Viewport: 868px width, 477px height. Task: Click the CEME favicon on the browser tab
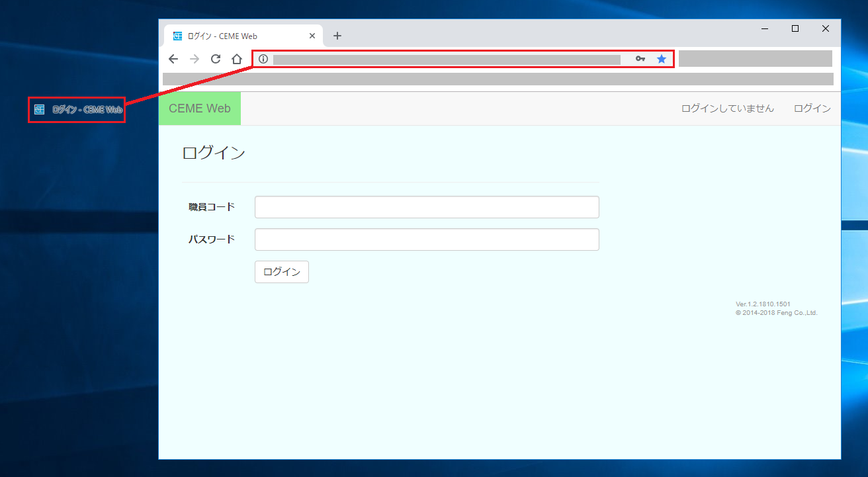pos(177,36)
